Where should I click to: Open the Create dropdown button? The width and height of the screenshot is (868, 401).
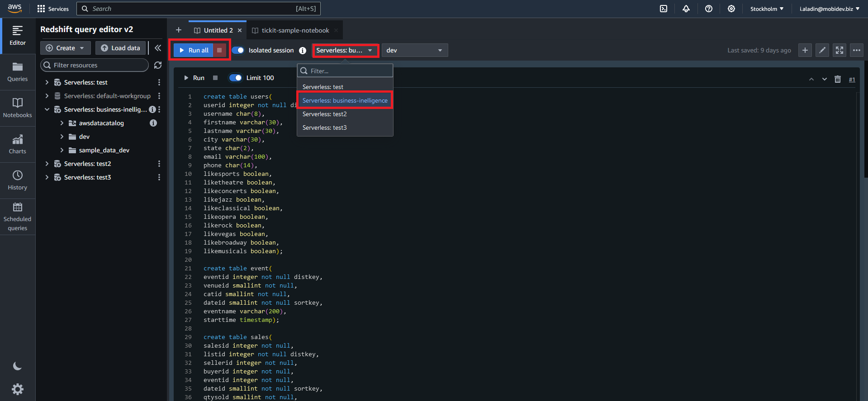pyautogui.click(x=66, y=48)
